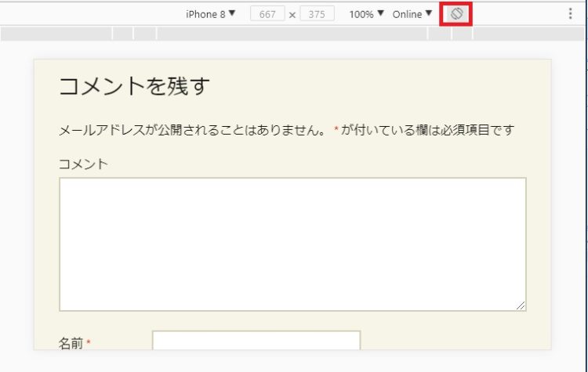
Task: Click the 名前 field label
Action: click(x=74, y=343)
